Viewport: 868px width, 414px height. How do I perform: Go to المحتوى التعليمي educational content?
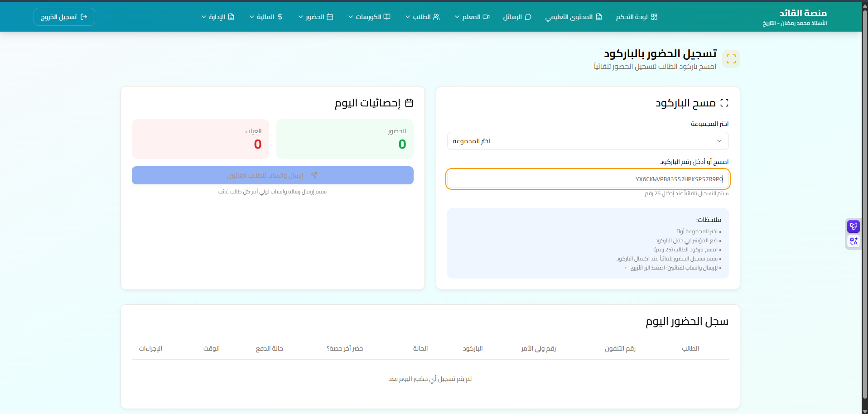[573, 17]
